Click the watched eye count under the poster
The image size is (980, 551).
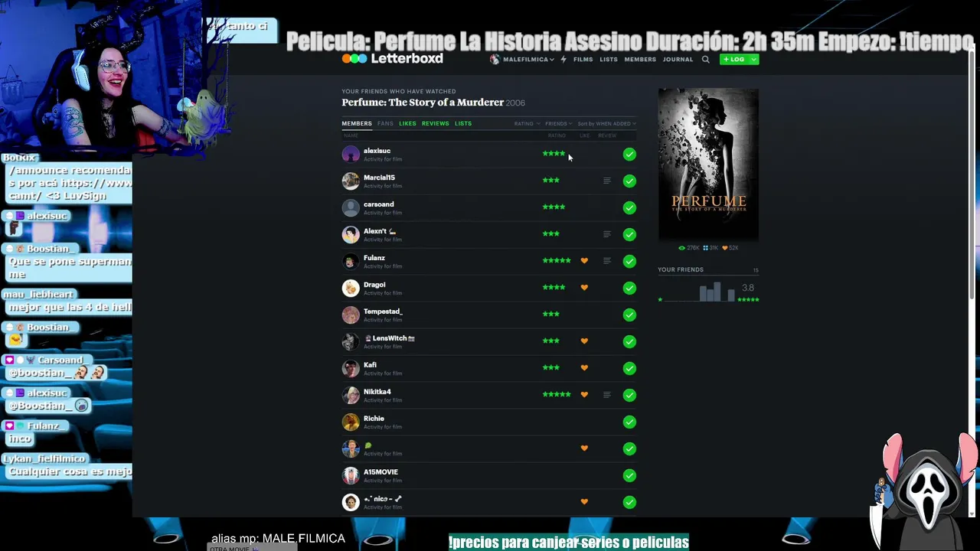(689, 248)
